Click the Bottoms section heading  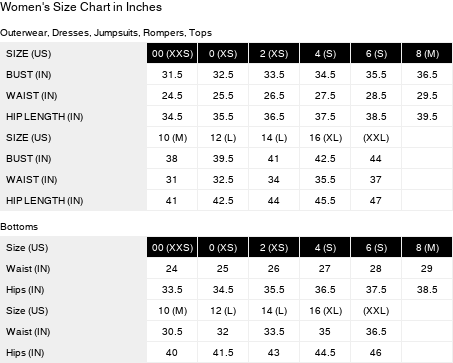(x=19, y=227)
